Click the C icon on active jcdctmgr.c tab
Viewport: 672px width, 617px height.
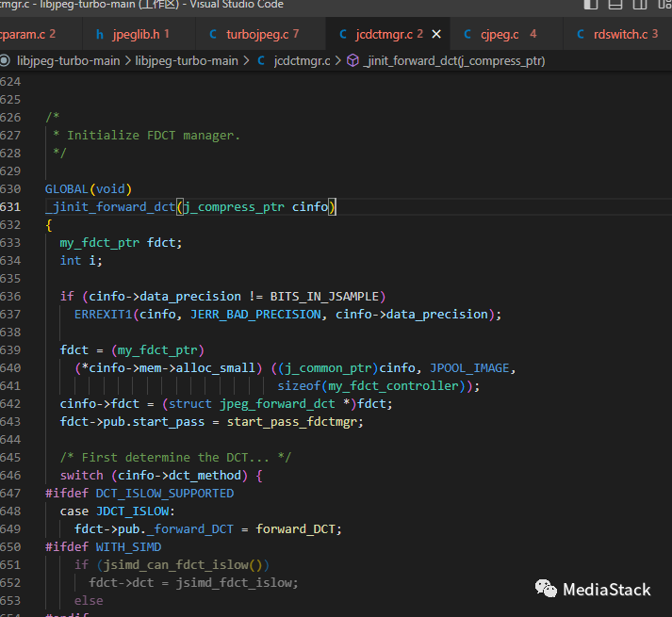tap(343, 35)
